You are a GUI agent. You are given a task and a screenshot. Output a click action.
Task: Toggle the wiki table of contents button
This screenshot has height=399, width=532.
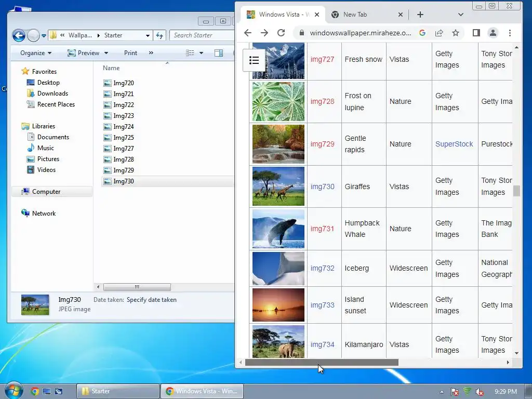[x=254, y=60]
